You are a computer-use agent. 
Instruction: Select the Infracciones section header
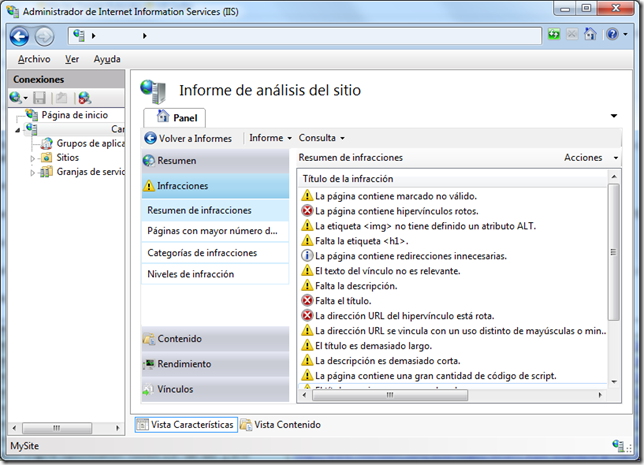(215, 186)
